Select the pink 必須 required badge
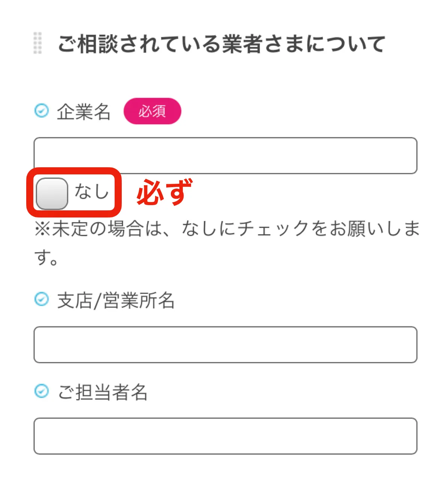Viewport: 448px width, 480px height. [152, 111]
